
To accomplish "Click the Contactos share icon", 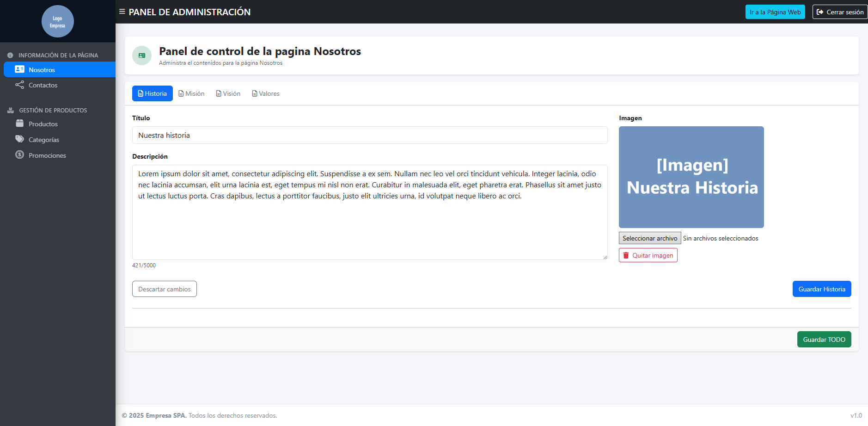I will [x=19, y=85].
